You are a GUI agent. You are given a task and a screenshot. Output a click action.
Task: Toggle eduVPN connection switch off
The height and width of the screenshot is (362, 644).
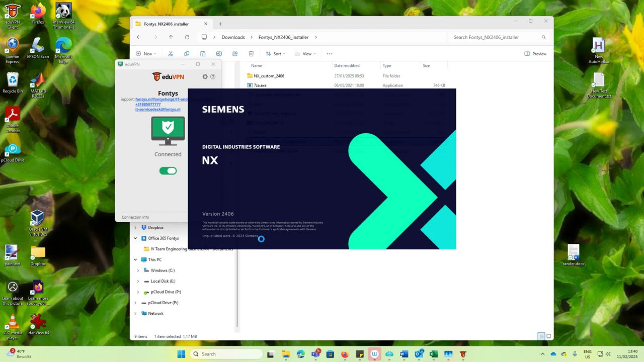click(x=168, y=171)
